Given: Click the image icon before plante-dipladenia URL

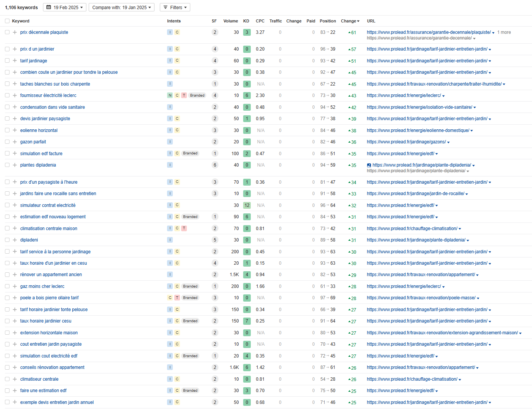Looking at the screenshot, I should (x=369, y=165).
